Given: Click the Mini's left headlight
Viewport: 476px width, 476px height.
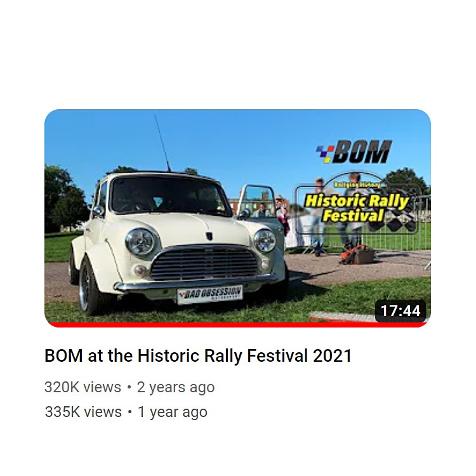Looking at the screenshot, I should 140,242.
